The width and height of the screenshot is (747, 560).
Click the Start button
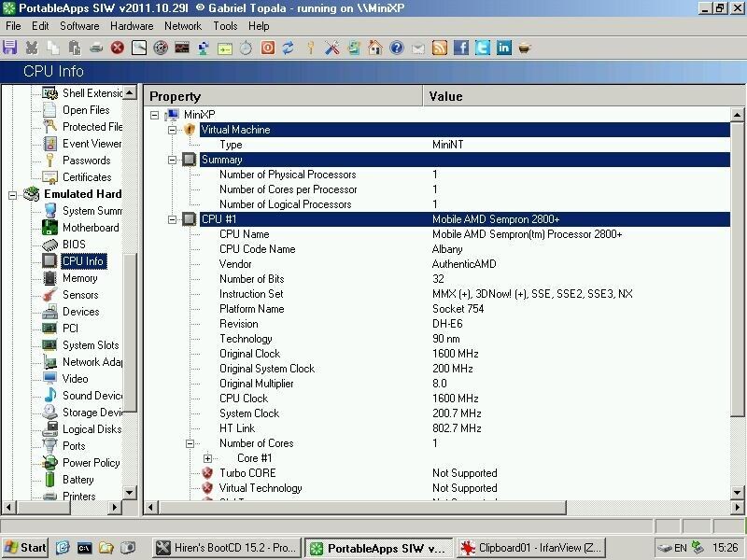[x=25, y=548]
